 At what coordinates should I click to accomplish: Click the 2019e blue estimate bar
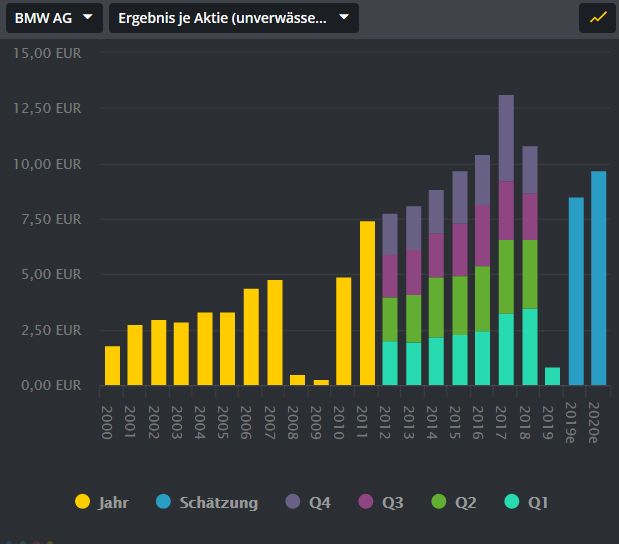576,291
